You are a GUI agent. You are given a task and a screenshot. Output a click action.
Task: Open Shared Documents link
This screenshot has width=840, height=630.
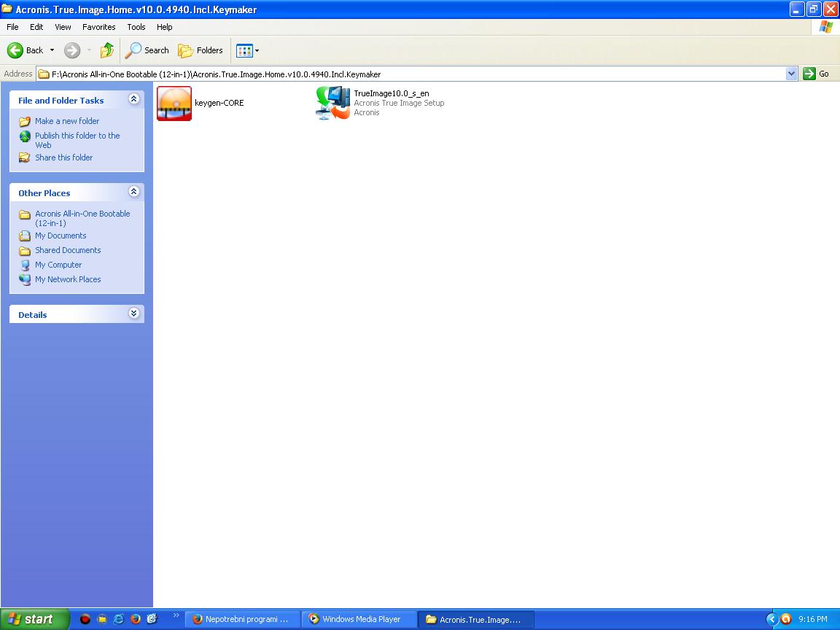pyautogui.click(x=68, y=250)
